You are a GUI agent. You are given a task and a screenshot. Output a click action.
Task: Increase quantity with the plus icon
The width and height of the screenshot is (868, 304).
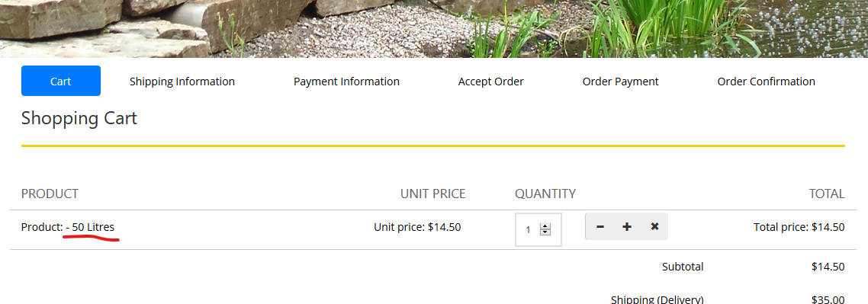tap(627, 226)
